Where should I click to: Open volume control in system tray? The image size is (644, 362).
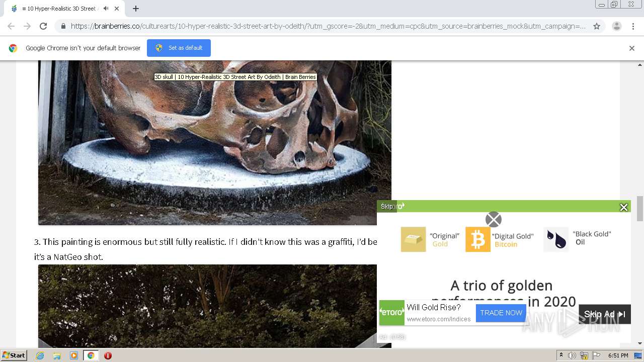pyautogui.click(x=572, y=355)
